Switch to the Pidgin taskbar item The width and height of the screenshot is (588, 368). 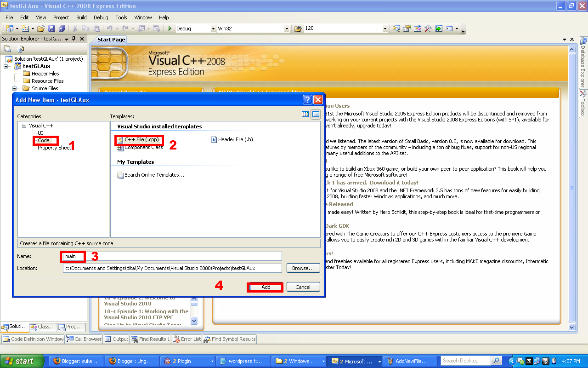pyautogui.click(x=187, y=361)
